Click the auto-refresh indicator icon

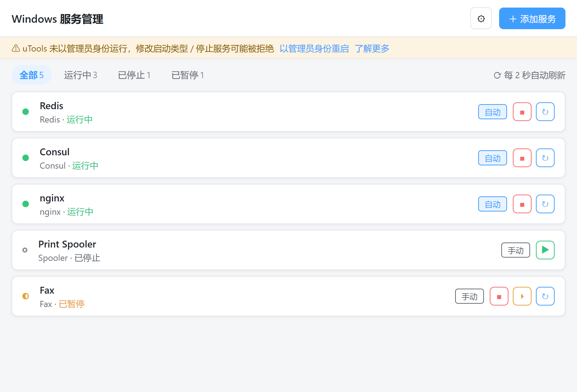tap(497, 75)
